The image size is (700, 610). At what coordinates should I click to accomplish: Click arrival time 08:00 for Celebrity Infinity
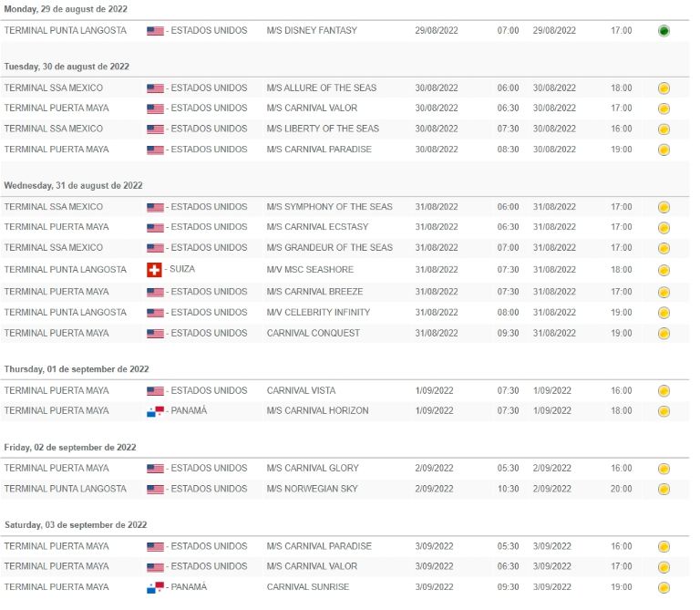pyautogui.click(x=508, y=312)
